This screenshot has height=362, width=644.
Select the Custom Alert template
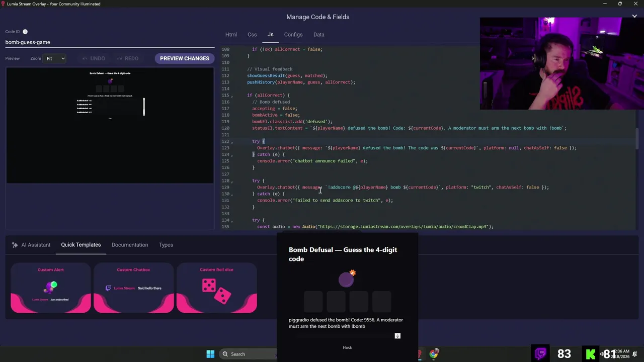tap(51, 288)
